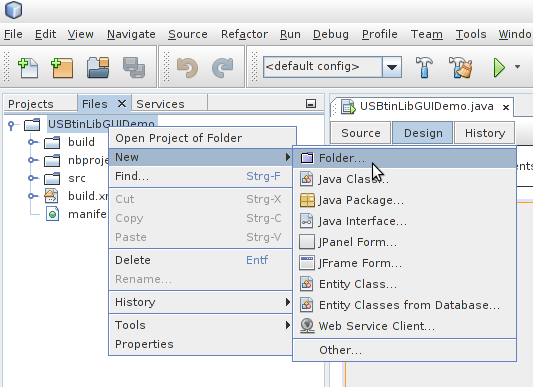Click the Save All toolbar icon
Viewport: 533px width, 387px height.
(x=134, y=67)
